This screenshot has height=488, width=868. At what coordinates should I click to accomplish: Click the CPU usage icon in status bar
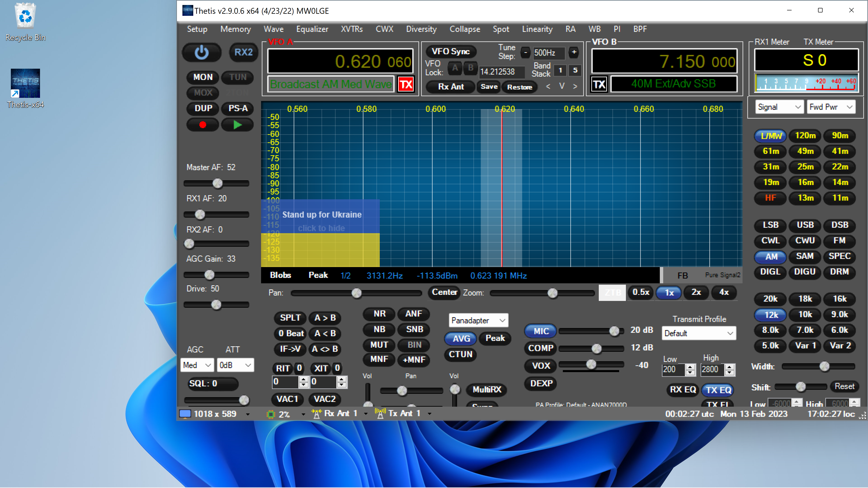tap(271, 414)
